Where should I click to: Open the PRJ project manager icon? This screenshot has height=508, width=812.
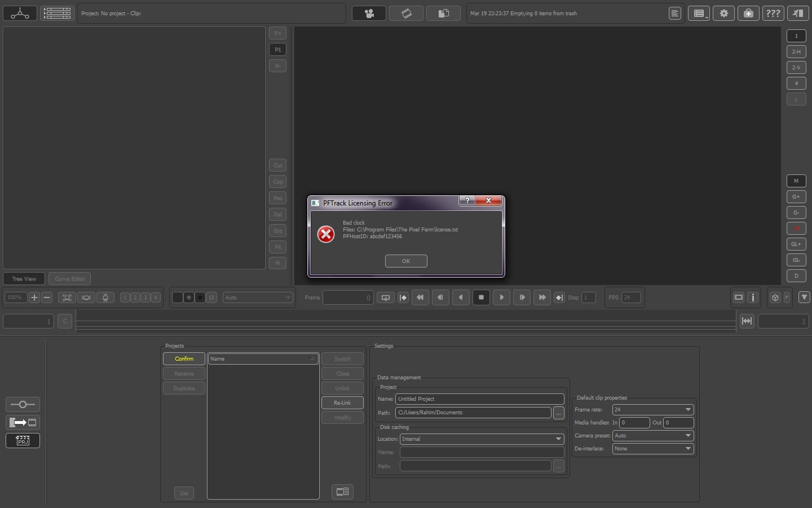[23, 440]
